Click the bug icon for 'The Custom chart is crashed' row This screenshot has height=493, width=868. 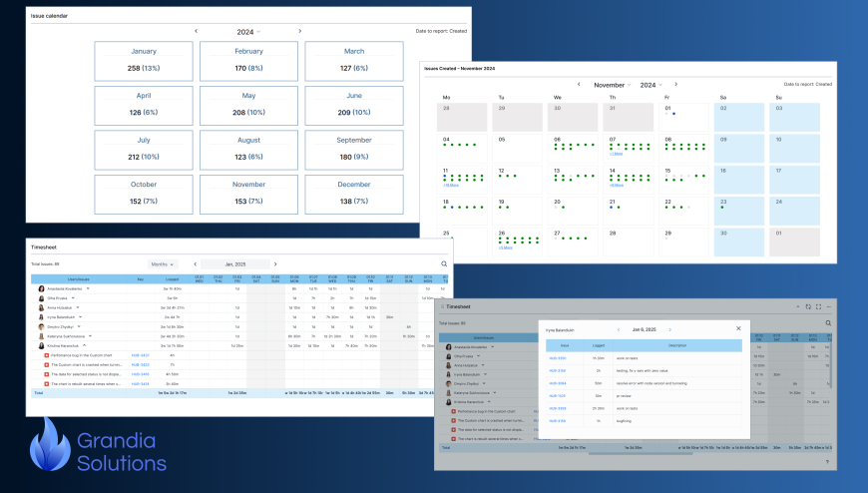pyautogui.click(x=47, y=365)
